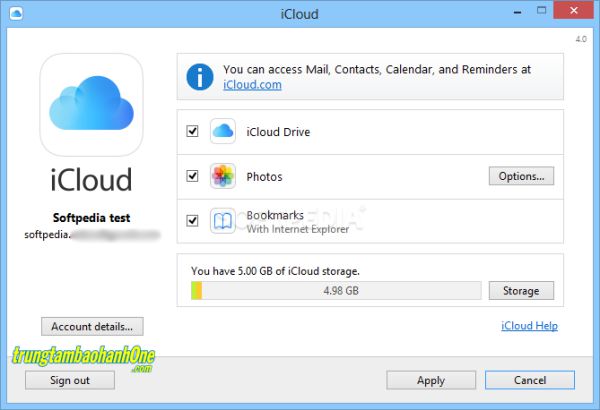
Task: Open Account details
Action: (92, 327)
